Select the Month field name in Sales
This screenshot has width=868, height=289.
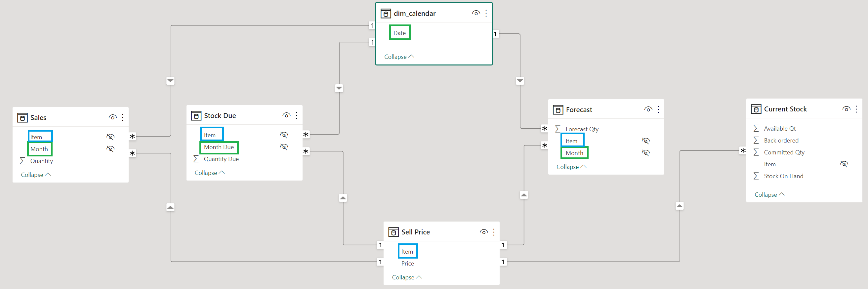39,149
